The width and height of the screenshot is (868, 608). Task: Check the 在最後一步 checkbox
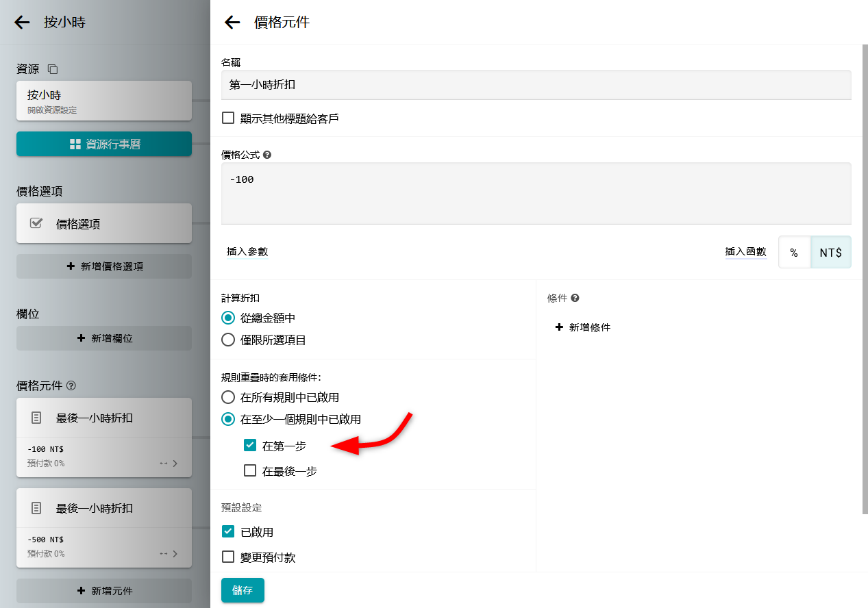coord(250,471)
